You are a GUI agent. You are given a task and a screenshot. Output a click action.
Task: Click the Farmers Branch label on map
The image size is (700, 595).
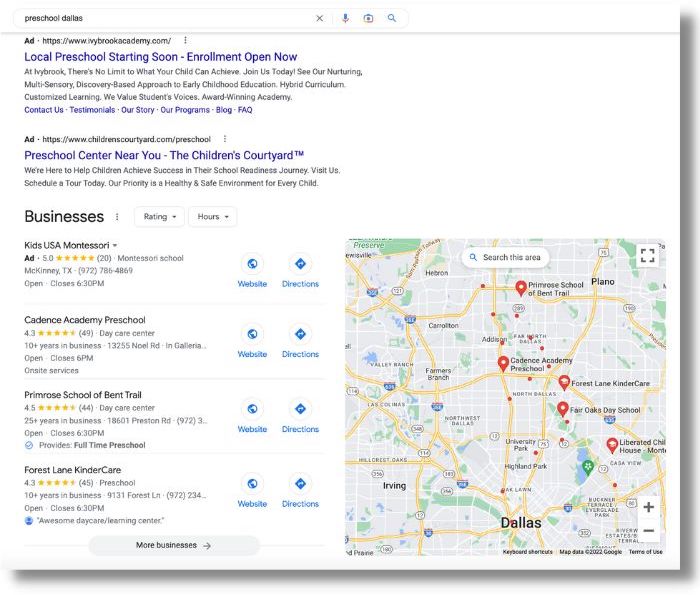point(438,374)
